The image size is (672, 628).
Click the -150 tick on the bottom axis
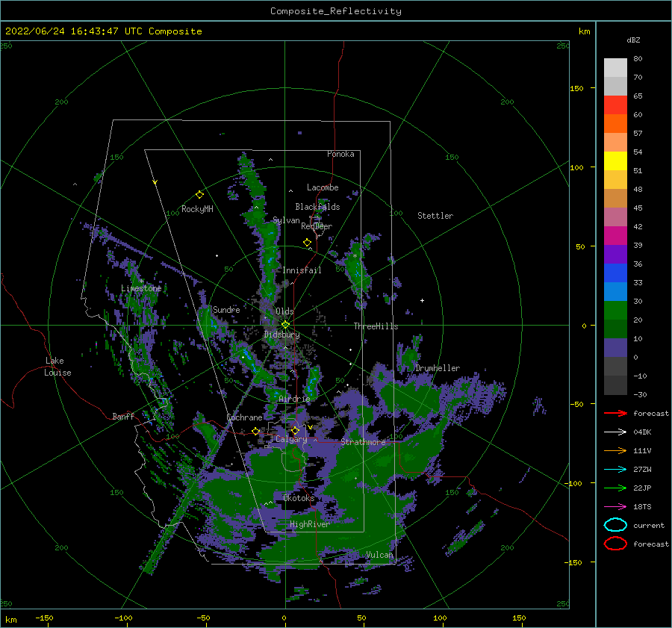coord(45,618)
